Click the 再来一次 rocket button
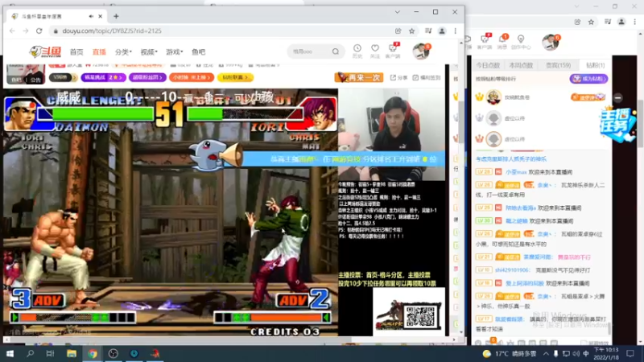644x362 pixels. click(x=359, y=77)
